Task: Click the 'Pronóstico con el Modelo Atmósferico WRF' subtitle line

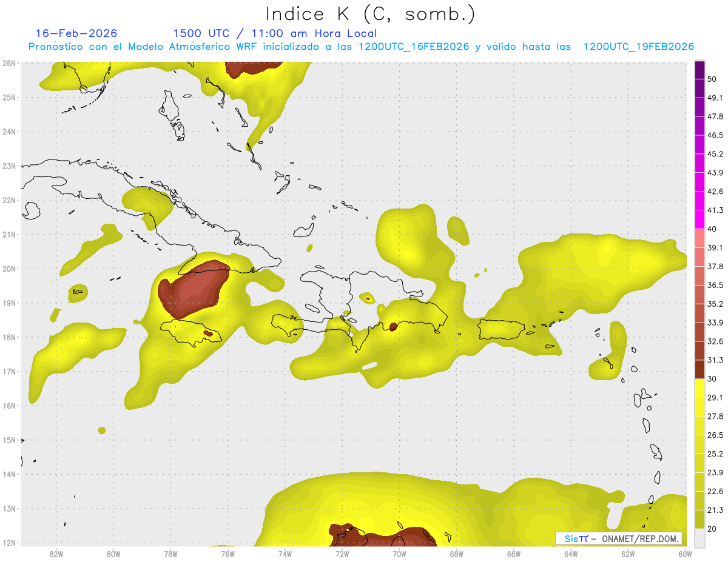Action: click(361, 47)
